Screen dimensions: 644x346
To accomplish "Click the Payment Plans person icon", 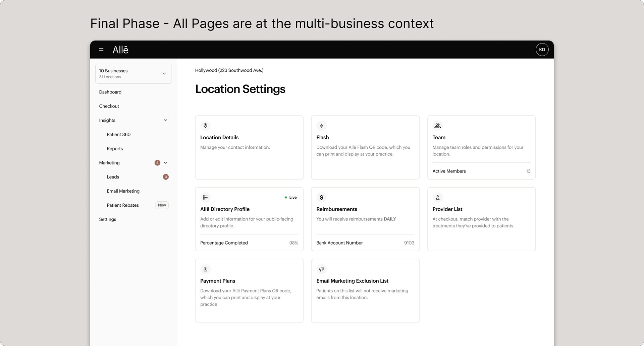I will (205, 269).
